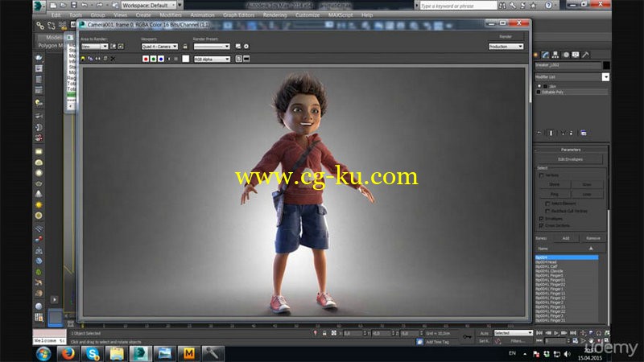Viewport: 644px width, 362px height.
Task: Switch to the Display command panel tab
Action: pos(576,55)
